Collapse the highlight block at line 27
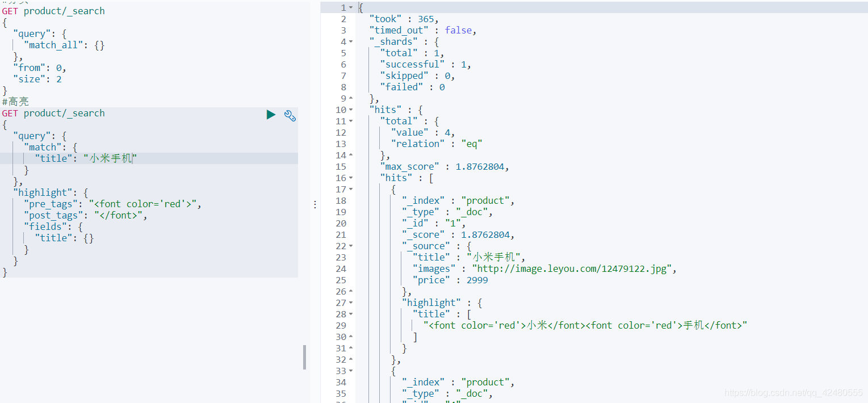The image size is (868, 403). tap(351, 303)
